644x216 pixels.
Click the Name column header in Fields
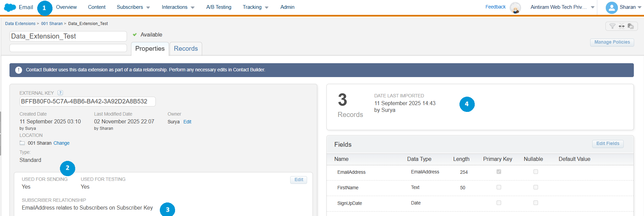341,159
